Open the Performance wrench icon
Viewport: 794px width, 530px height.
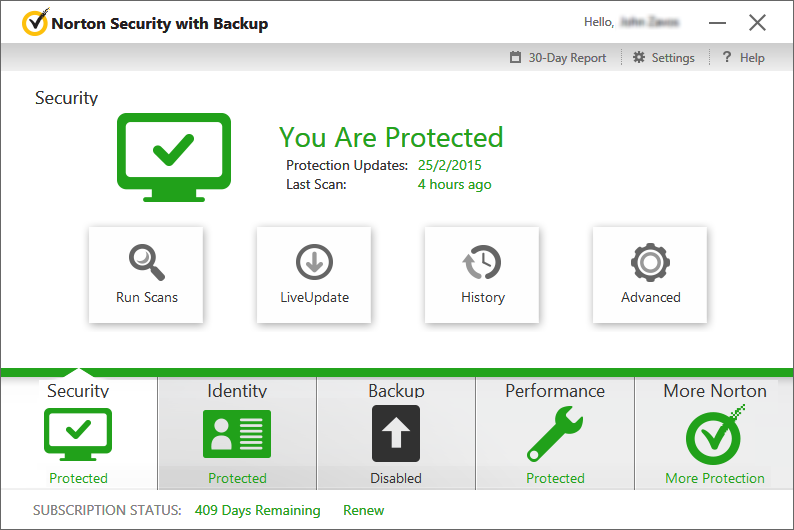(555, 434)
